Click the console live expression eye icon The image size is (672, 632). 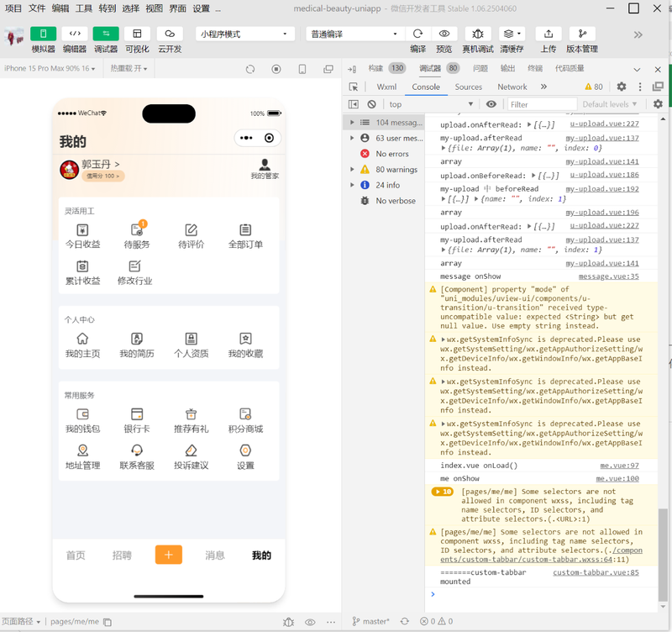491,104
